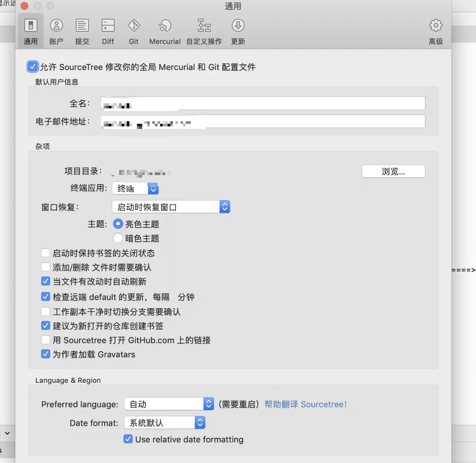Open the 自定义操作 (Custom Actions) tab
The image size is (476, 463).
pos(204,32)
